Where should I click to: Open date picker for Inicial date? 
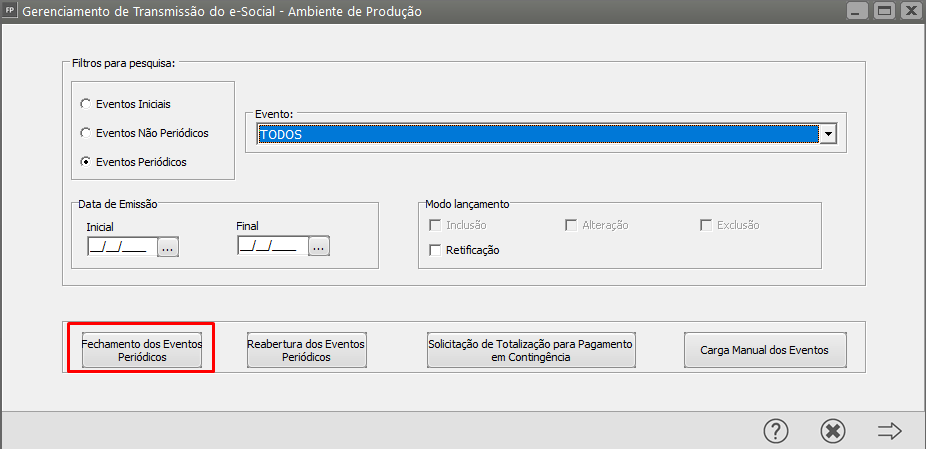[x=168, y=247]
